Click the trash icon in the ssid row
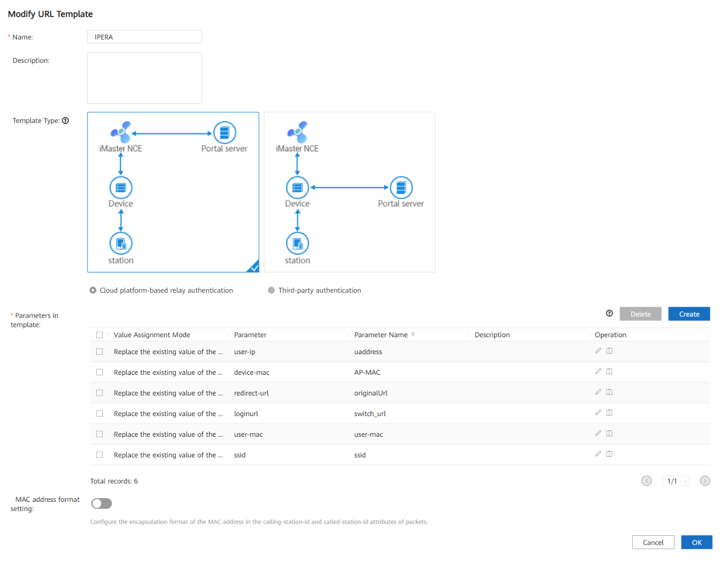This screenshot has height=567, width=728. click(x=609, y=454)
